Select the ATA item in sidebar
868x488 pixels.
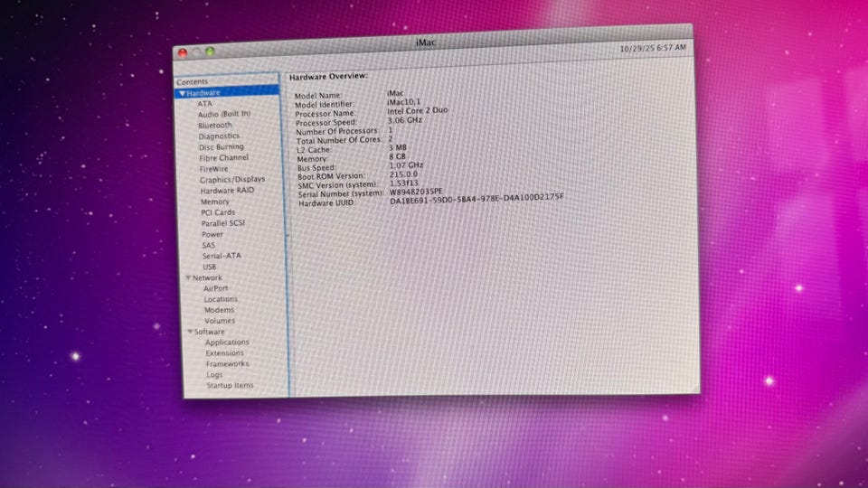click(205, 103)
